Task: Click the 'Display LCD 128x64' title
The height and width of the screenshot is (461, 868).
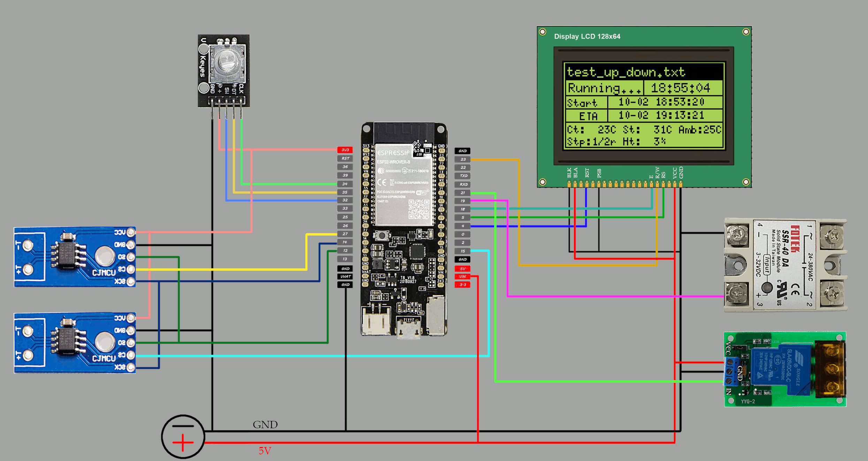Action: coord(587,36)
